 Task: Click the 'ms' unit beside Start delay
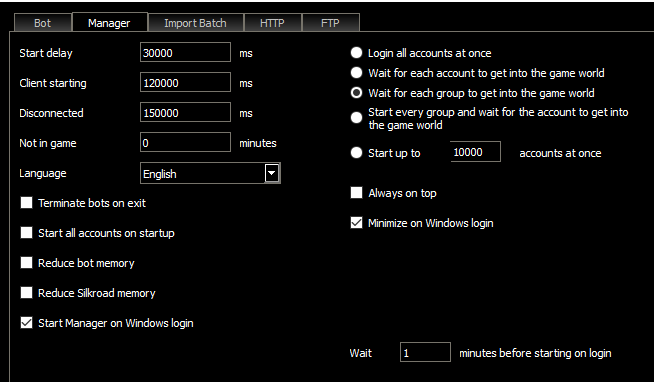point(246,53)
